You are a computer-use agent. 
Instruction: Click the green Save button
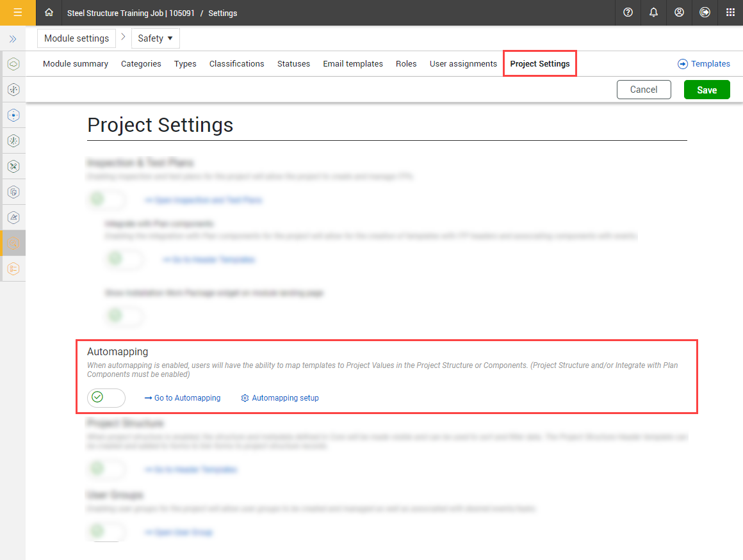point(706,90)
